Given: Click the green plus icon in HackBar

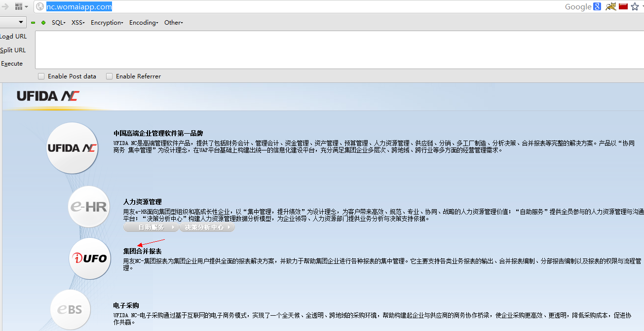Looking at the screenshot, I should (43, 23).
